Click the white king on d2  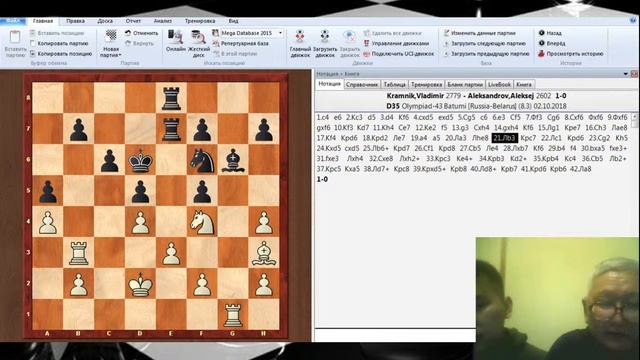(x=140, y=284)
